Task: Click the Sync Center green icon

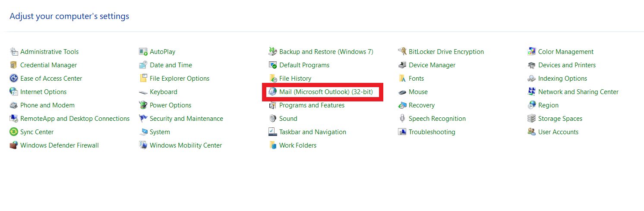Action: pyautogui.click(x=14, y=132)
